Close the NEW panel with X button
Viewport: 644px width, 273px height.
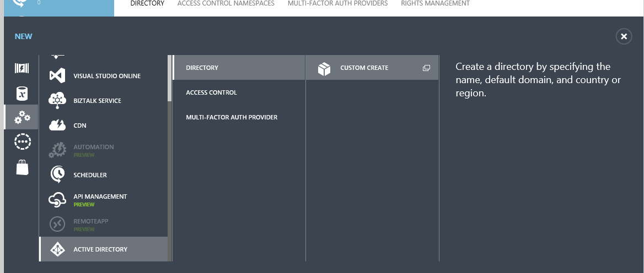(x=624, y=36)
